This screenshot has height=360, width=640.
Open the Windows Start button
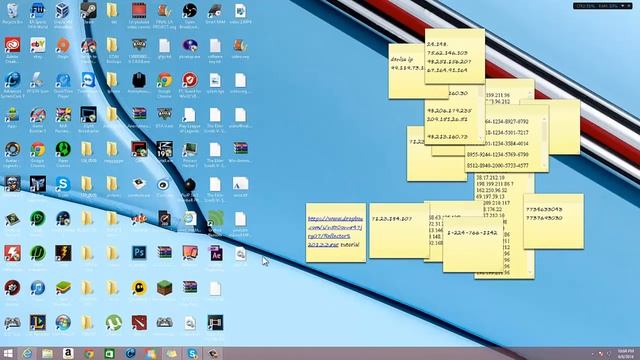click(x=7, y=353)
